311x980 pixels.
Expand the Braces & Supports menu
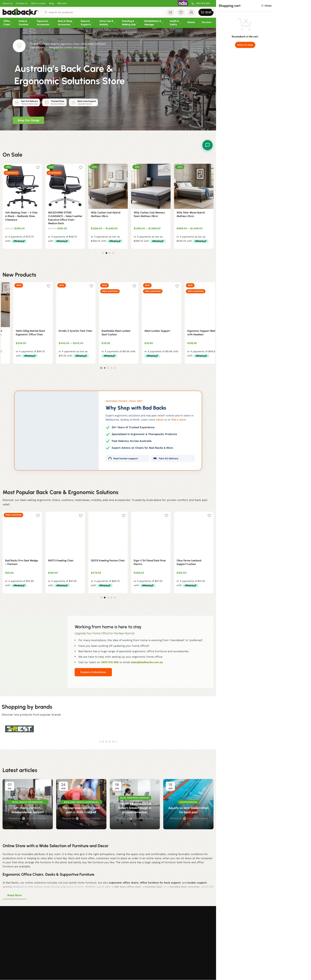pyautogui.click(x=86, y=23)
